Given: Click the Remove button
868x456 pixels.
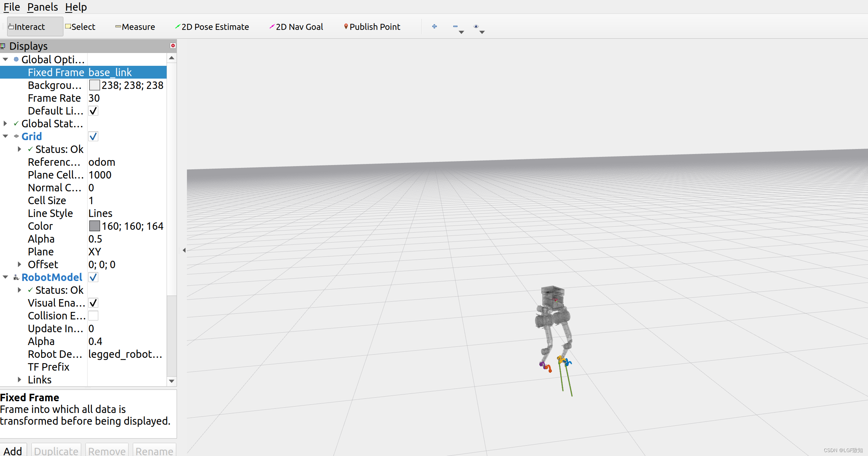Looking at the screenshot, I should click(x=107, y=451).
